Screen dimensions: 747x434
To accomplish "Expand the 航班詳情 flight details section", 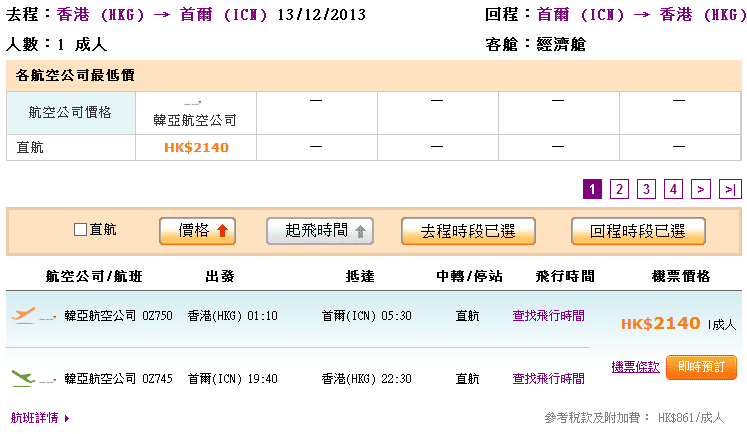I will click(40, 417).
